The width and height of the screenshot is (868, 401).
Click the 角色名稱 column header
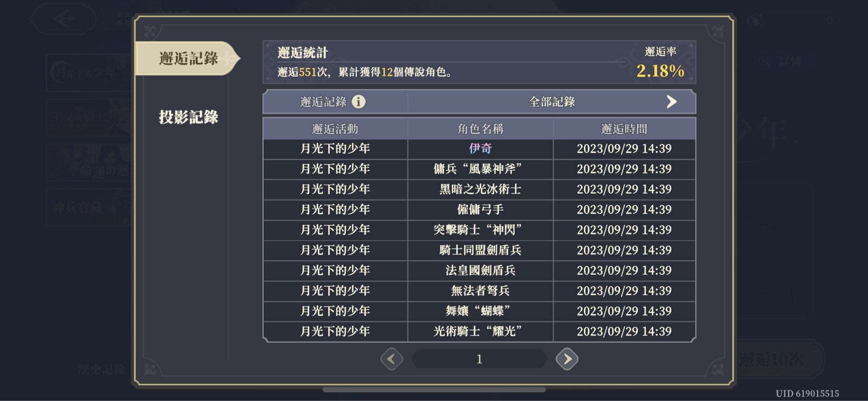click(x=480, y=129)
